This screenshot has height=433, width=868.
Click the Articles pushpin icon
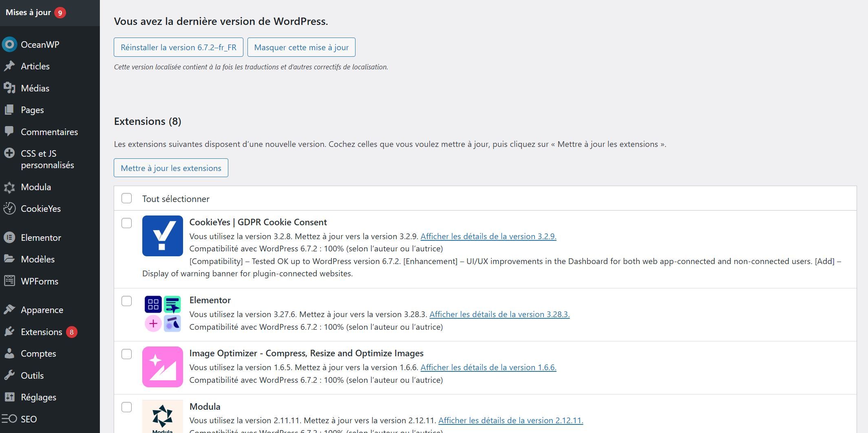tap(9, 66)
